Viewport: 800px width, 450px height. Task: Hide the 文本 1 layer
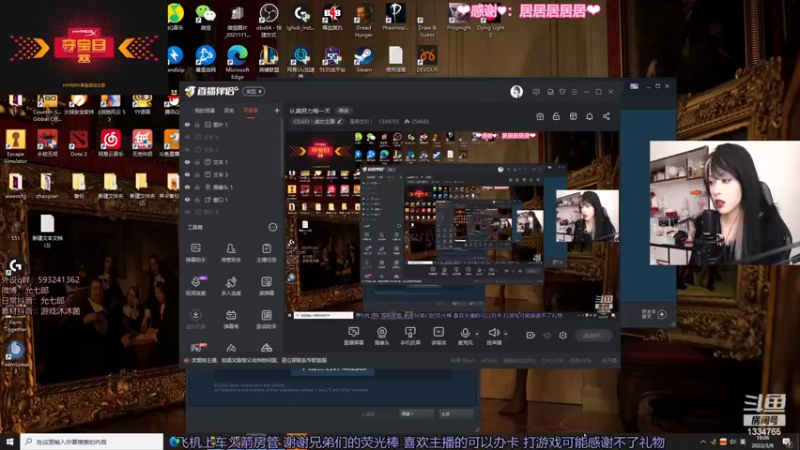point(187,162)
